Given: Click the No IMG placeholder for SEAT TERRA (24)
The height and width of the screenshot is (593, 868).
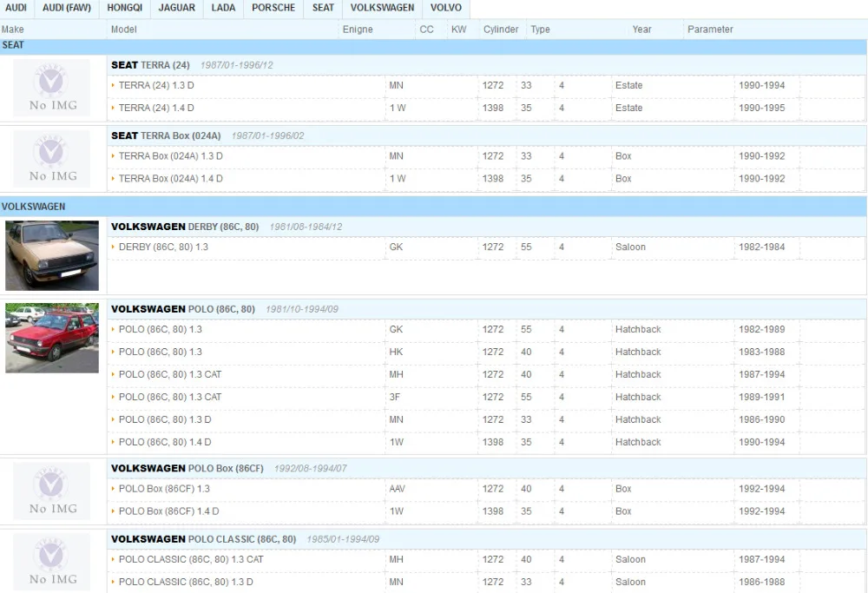Looking at the screenshot, I should tap(51, 88).
